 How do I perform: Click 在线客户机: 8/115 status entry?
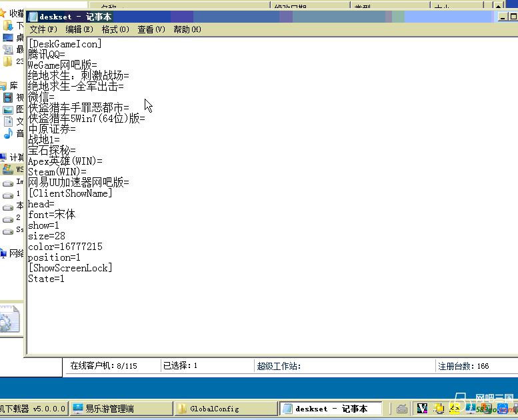tap(103, 366)
